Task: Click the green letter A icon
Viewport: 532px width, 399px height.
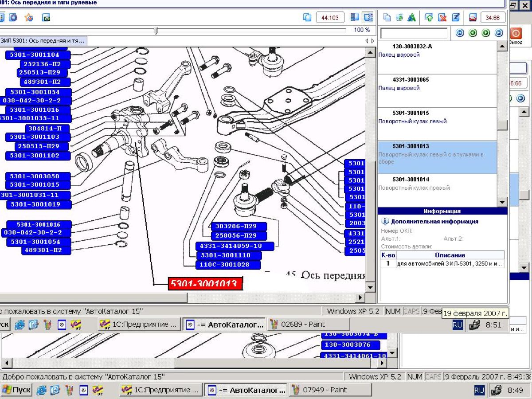Action: (x=412, y=18)
